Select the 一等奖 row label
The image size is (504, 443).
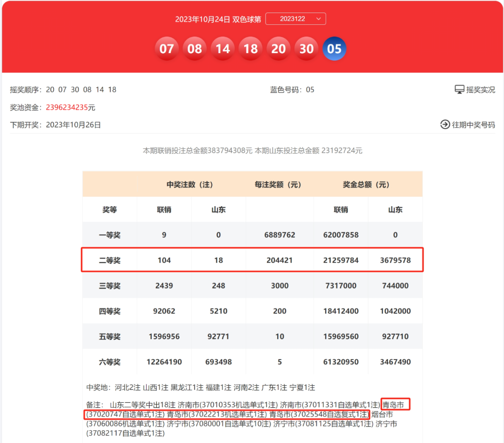tap(110, 235)
